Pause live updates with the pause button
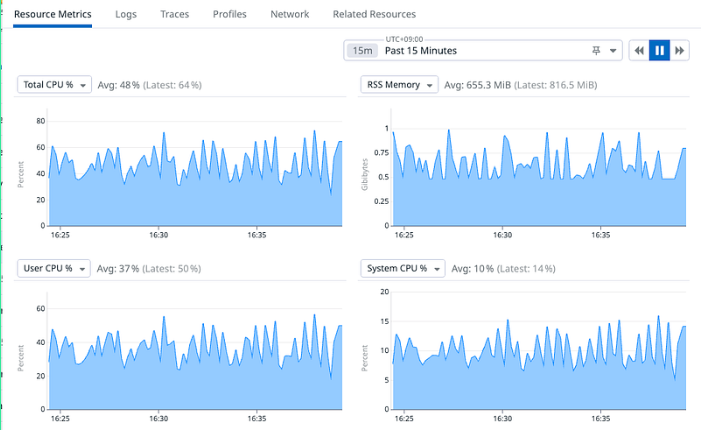This screenshot has height=430, width=701. 659,51
